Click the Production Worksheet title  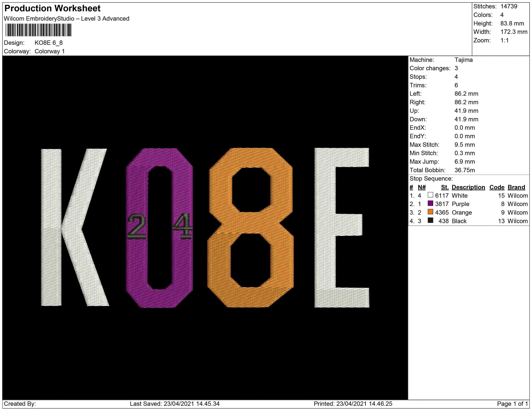[52, 8]
